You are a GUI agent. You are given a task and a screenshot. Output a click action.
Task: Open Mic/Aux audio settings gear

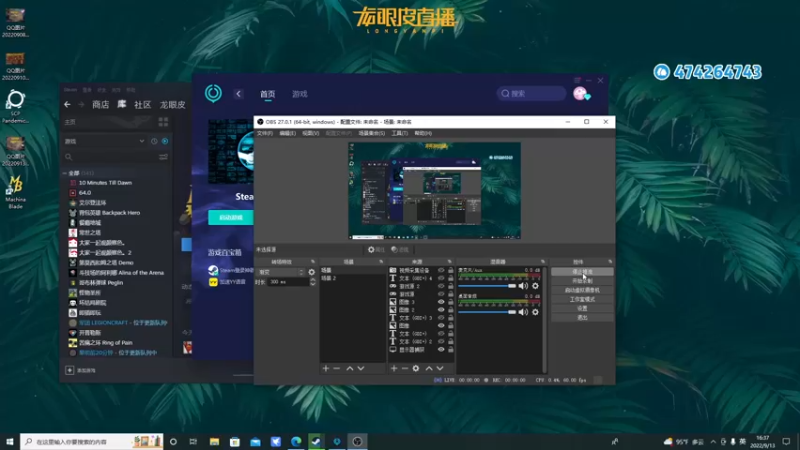[x=535, y=286]
